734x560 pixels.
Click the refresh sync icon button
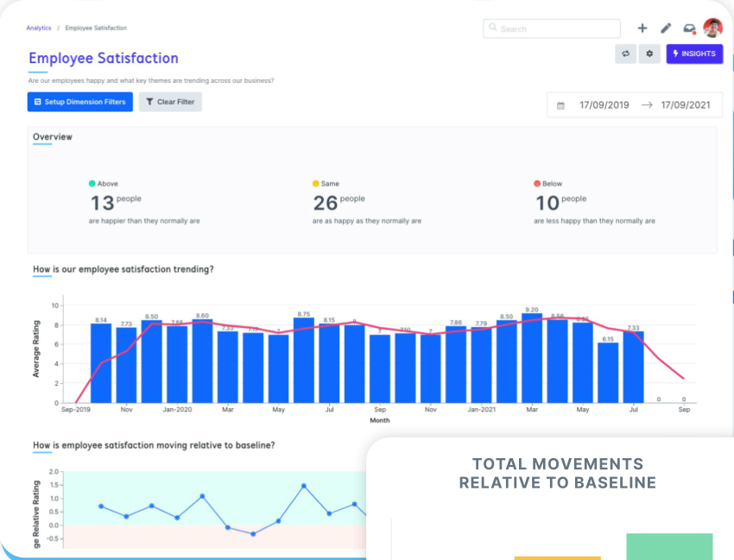(x=625, y=53)
